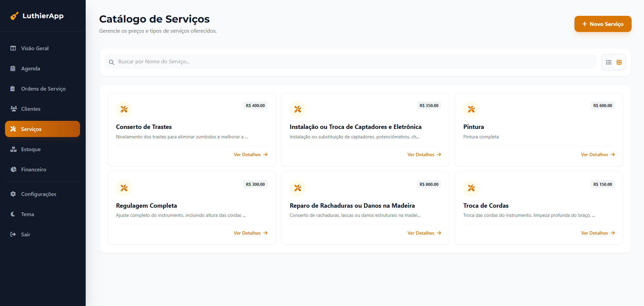Click the LuthierApp guitar logo icon
The image size is (644, 306).
click(x=14, y=16)
